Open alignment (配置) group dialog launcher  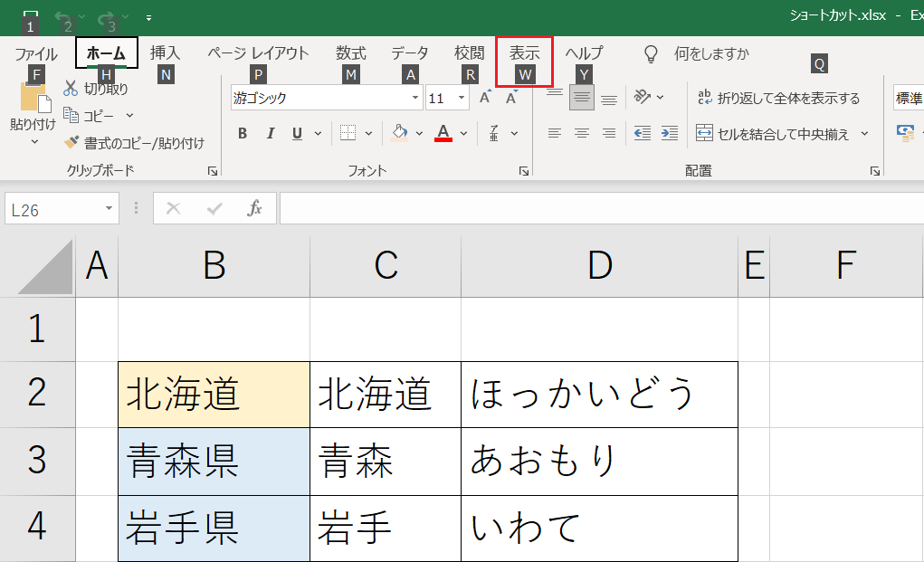tap(875, 171)
